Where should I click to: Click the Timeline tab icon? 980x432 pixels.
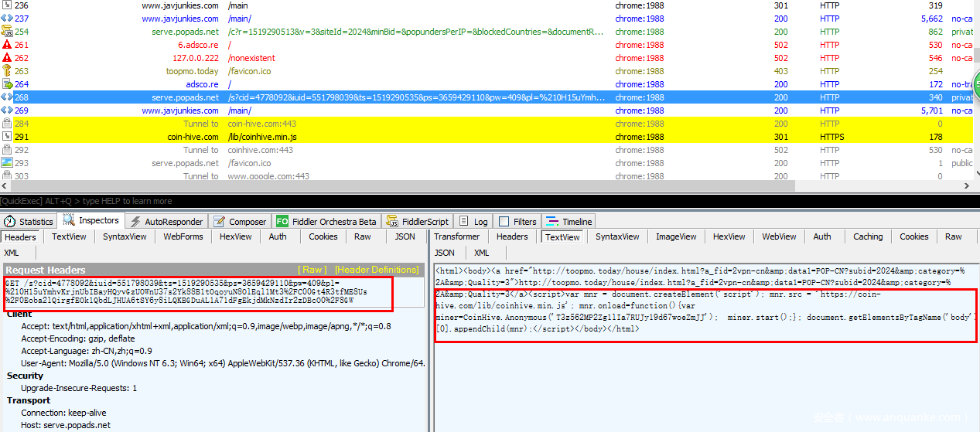[x=553, y=221]
